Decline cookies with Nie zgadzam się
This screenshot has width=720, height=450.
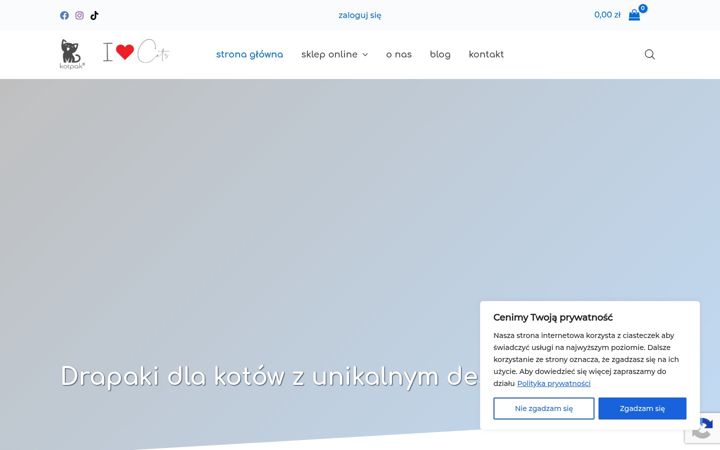(x=544, y=408)
